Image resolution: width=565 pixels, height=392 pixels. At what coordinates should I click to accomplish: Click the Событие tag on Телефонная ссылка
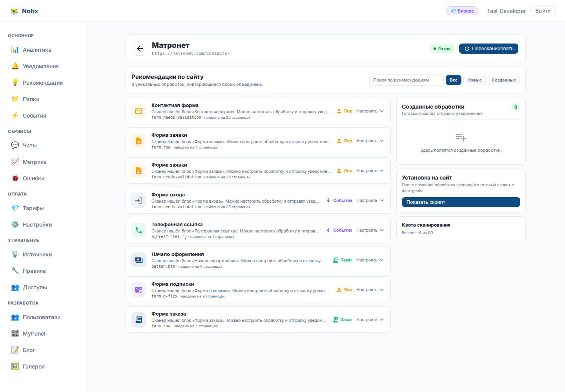point(339,230)
